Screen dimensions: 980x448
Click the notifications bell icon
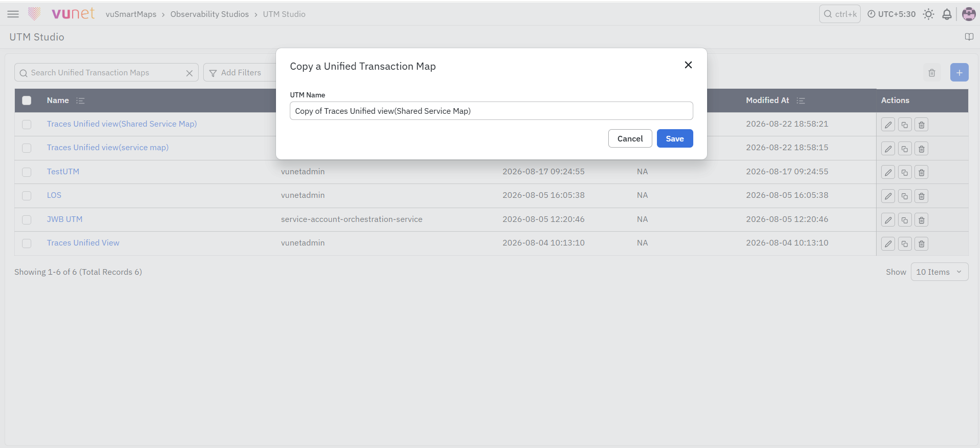pos(947,14)
